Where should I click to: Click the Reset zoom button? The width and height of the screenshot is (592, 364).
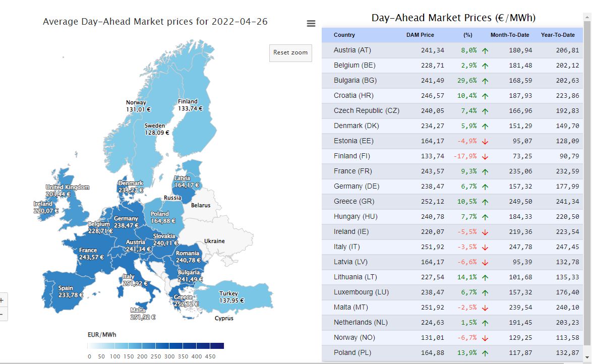click(x=290, y=53)
